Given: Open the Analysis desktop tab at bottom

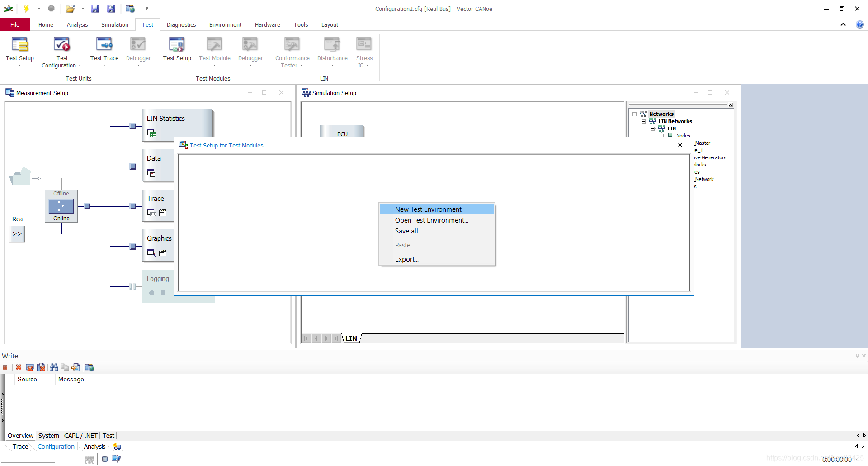Looking at the screenshot, I should (x=94, y=447).
